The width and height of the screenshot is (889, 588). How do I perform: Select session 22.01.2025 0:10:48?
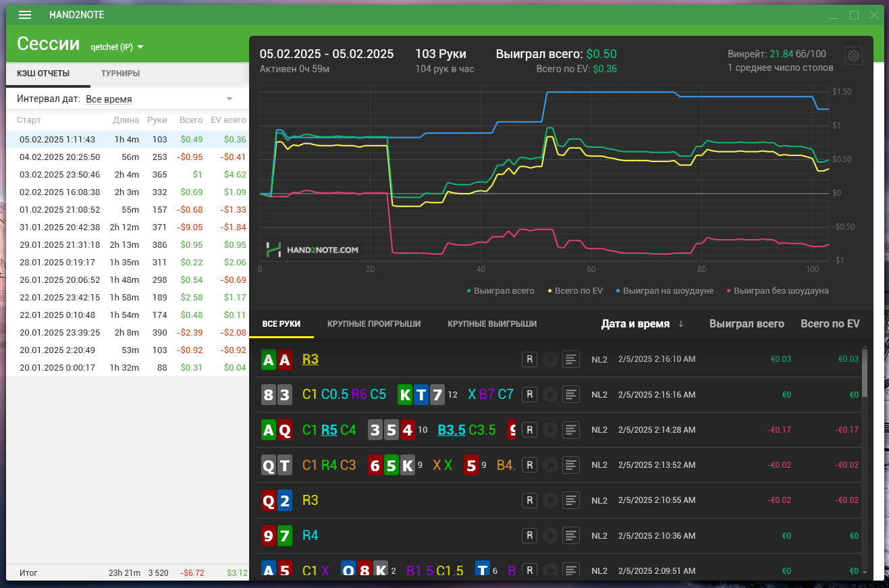click(128, 315)
